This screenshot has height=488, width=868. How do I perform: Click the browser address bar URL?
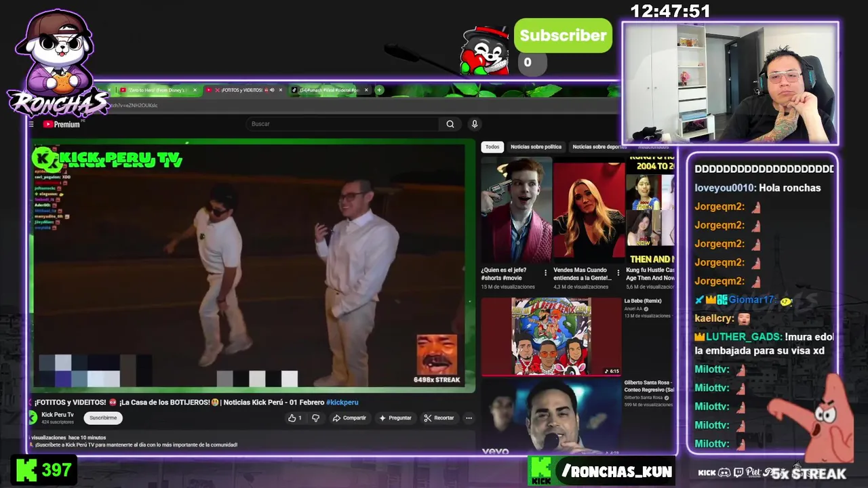click(x=133, y=106)
